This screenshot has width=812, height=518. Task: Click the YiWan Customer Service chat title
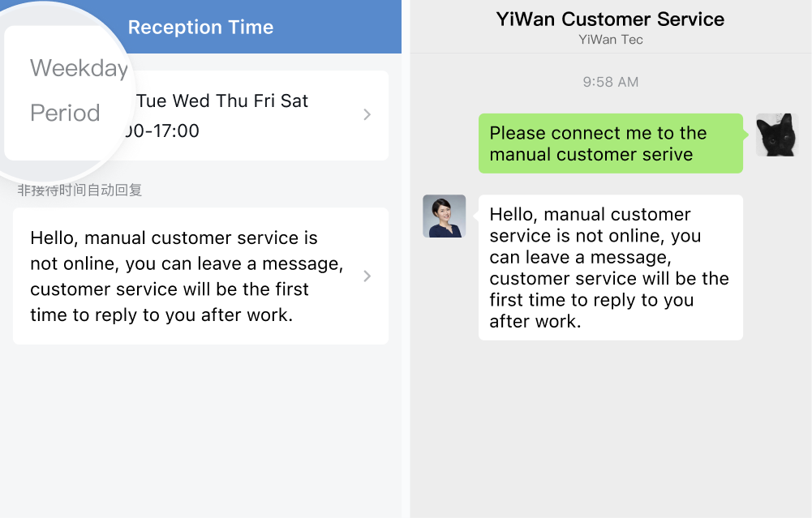610,19
